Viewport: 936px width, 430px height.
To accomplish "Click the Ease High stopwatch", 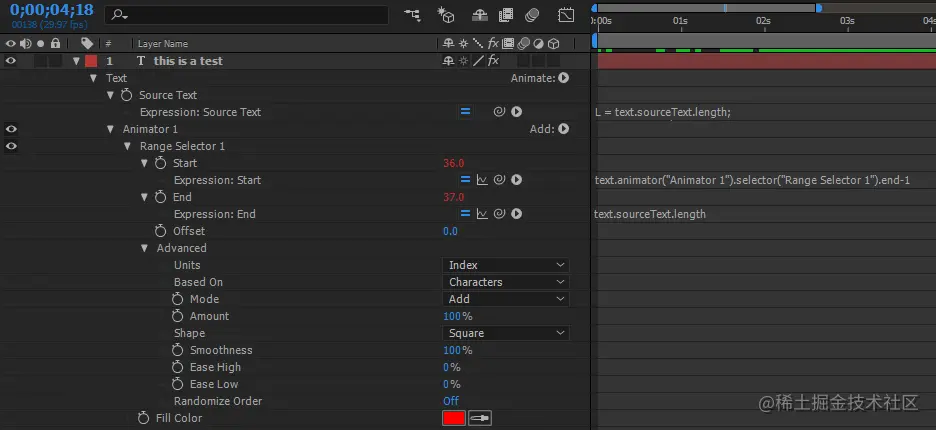I will click(x=177, y=367).
